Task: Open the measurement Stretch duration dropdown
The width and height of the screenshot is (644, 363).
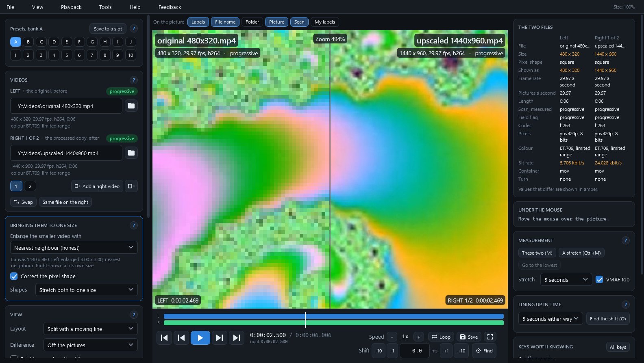Action: click(x=566, y=279)
